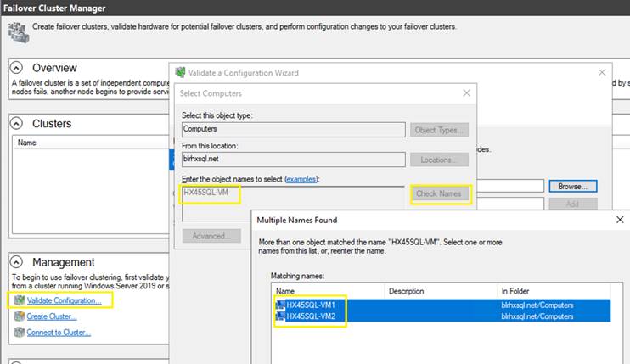Screen dimensions: 630x364
Task: Select HX45SQL-VM2 in Matching names
Action: tap(311, 316)
